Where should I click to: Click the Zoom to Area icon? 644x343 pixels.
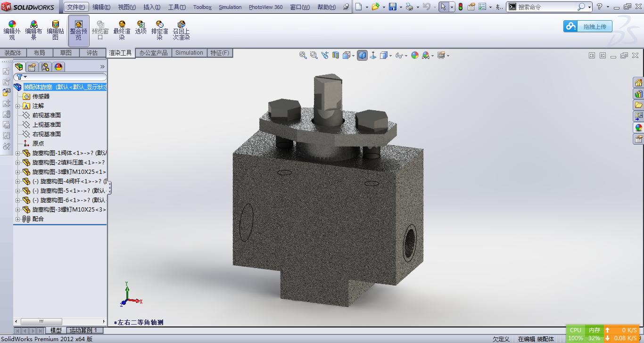(314, 55)
